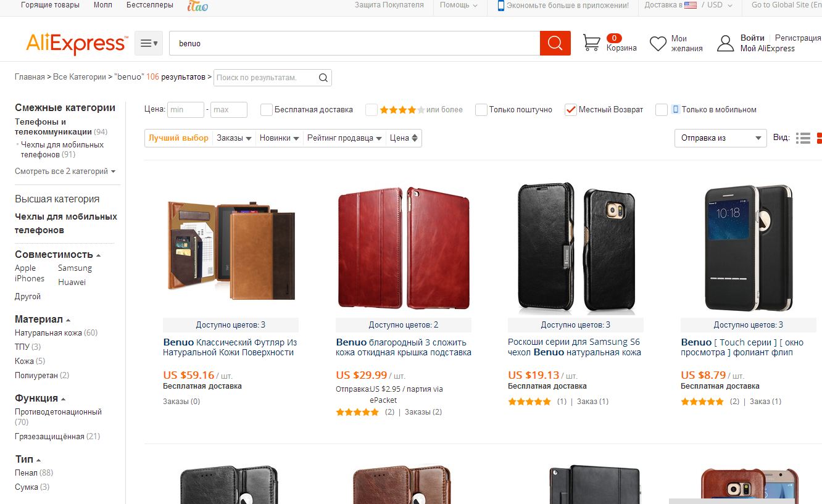Open the categories hamburger dropdown

click(x=149, y=43)
